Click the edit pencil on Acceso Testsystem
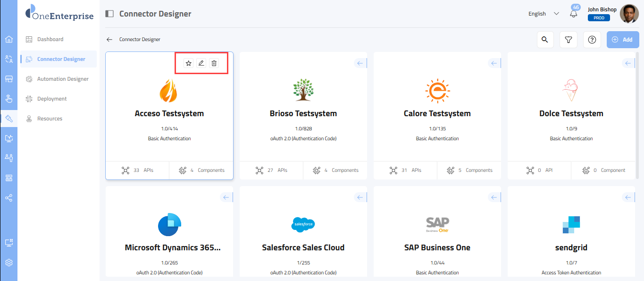Screen dimensions: 644x281 (x=201, y=63)
